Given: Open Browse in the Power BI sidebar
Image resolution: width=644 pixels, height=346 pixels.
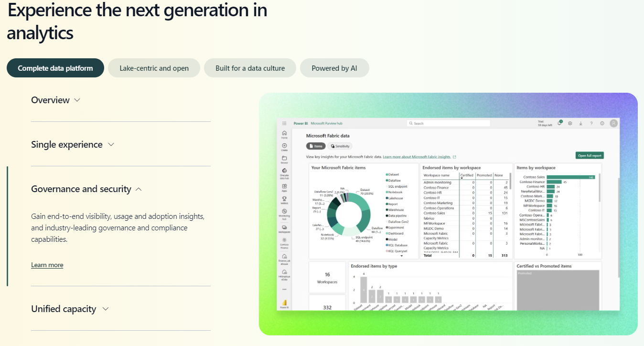Looking at the screenshot, I should tap(284, 159).
